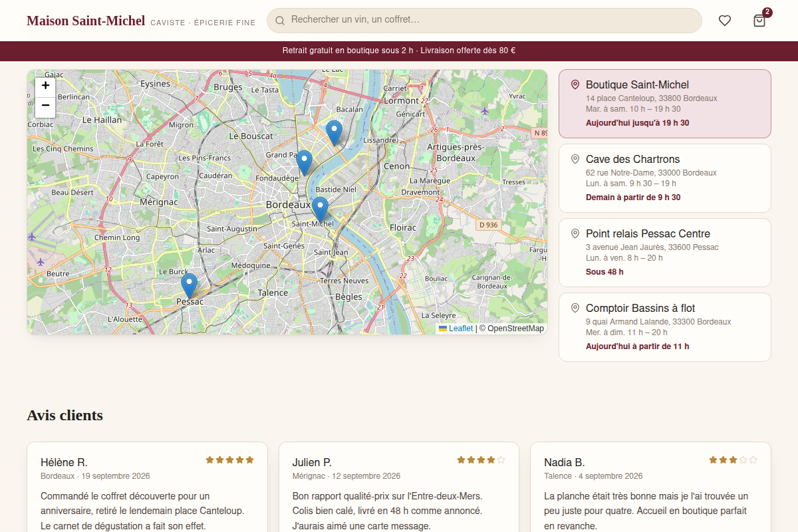The height and width of the screenshot is (532, 798).
Task: Select the Boutique Saint-Michel store card
Action: coord(665,104)
